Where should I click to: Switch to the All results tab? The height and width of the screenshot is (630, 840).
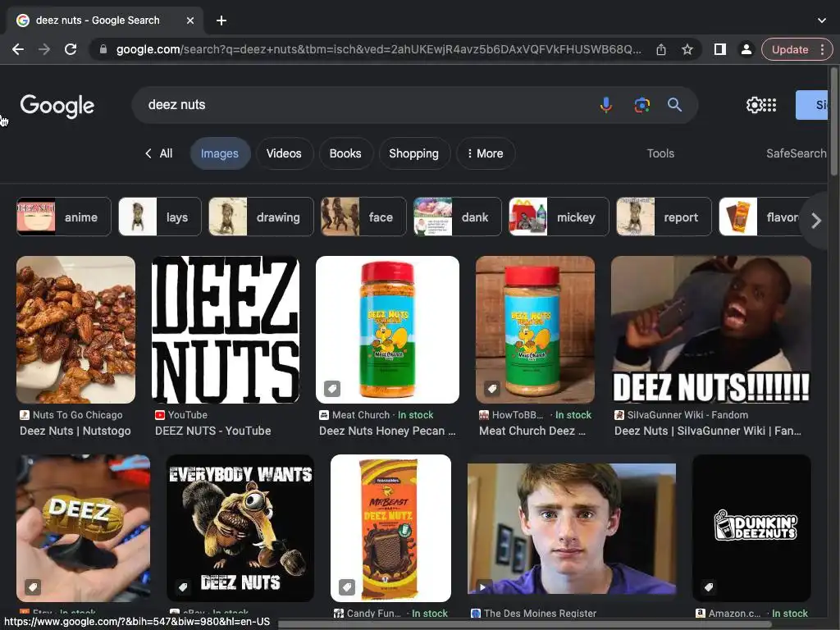[x=158, y=153]
